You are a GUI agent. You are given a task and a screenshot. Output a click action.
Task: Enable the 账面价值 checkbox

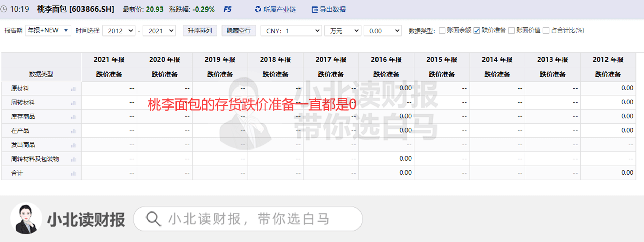(x=511, y=31)
